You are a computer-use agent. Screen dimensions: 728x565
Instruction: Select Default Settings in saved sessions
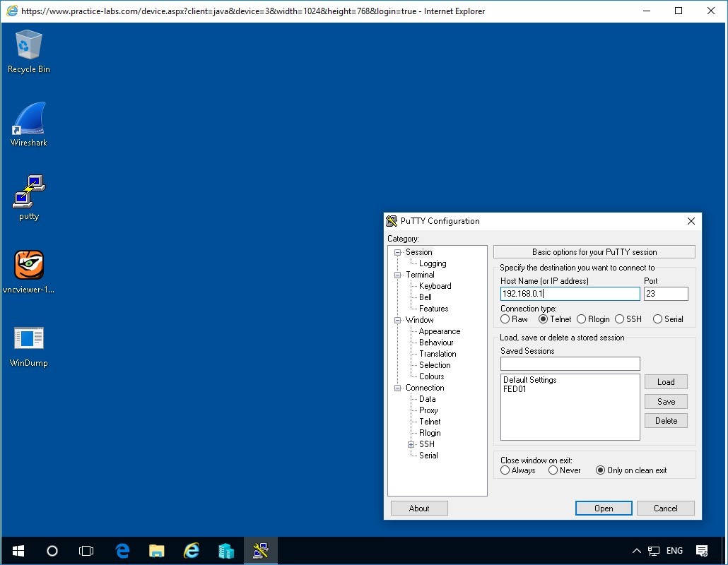530,380
